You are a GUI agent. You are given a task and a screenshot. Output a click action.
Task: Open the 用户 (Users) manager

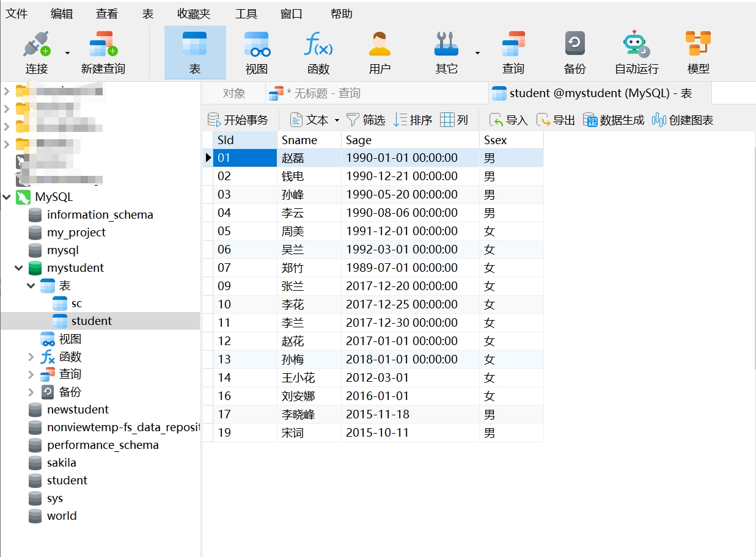[380, 52]
